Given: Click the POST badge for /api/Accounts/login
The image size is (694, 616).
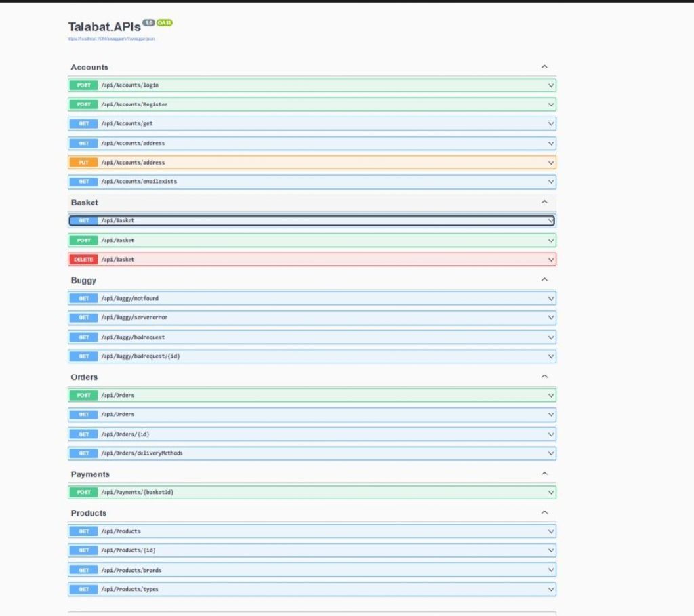Looking at the screenshot, I should point(84,85).
